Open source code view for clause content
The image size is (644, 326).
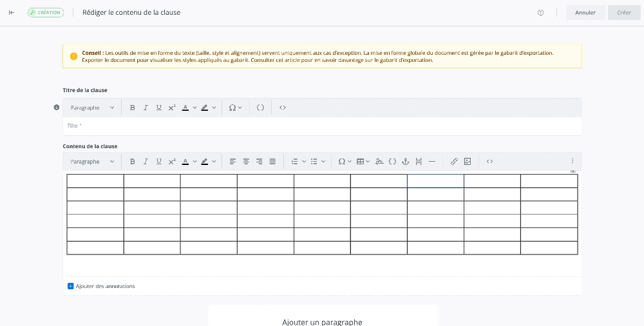pos(489,162)
